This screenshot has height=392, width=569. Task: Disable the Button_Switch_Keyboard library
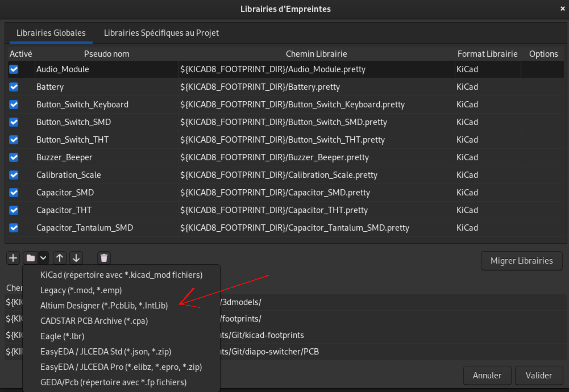coord(14,105)
